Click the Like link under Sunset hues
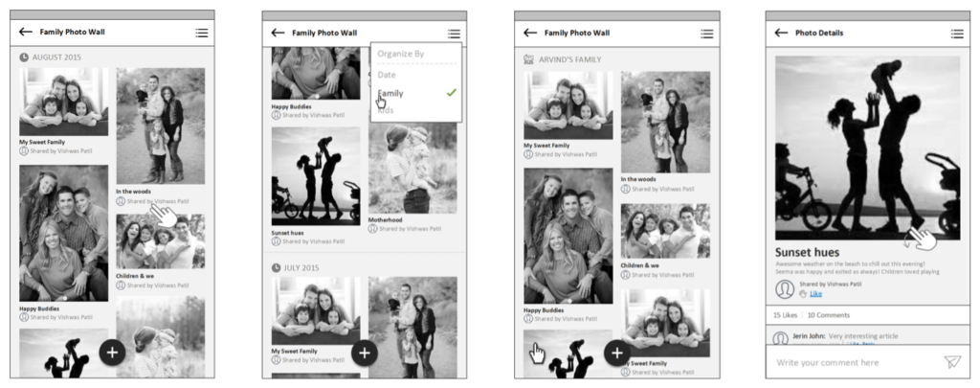Screen dimensions: 980x388 tap(816, 294)
